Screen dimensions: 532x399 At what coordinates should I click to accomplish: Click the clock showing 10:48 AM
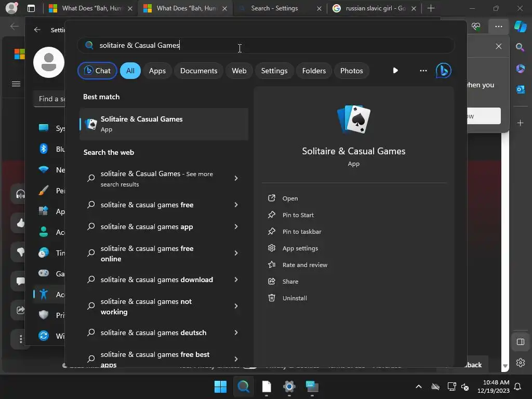[496, 382]
